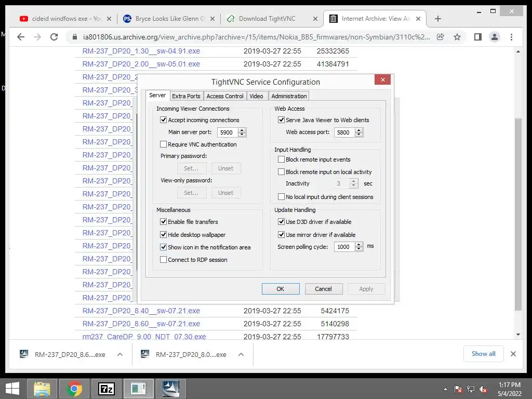Click the share page icon in address bar
Image resolution: width=532 pixels, height=399 pixels.
pyautogui.click(x=441, y=37)
